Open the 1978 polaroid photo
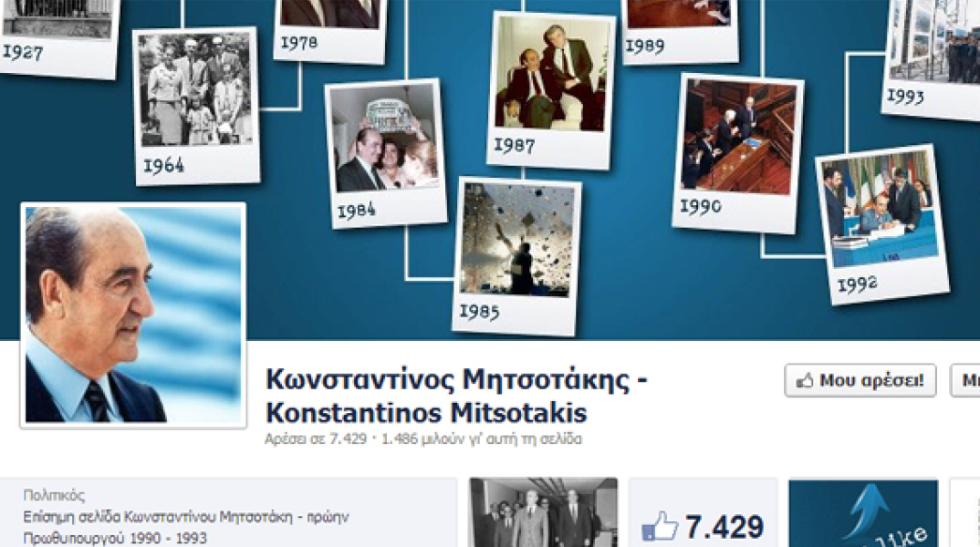Screen dimensions: 980x547 (330, 30)
